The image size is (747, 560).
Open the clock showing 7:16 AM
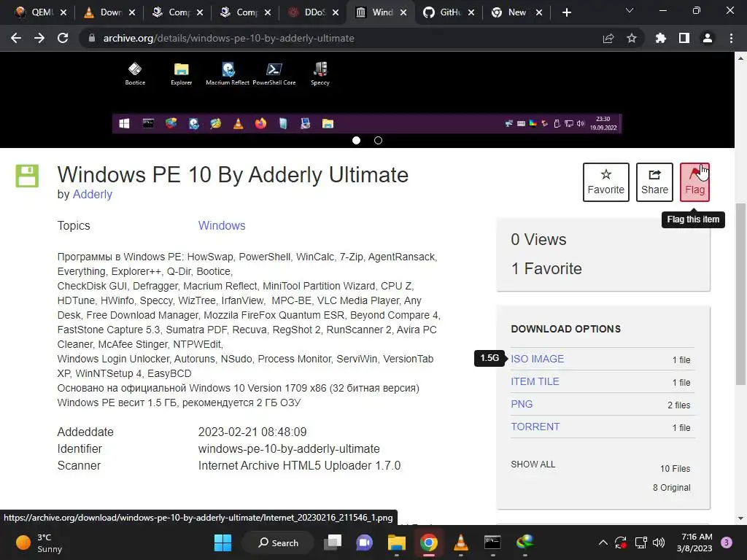click(694, 542)
